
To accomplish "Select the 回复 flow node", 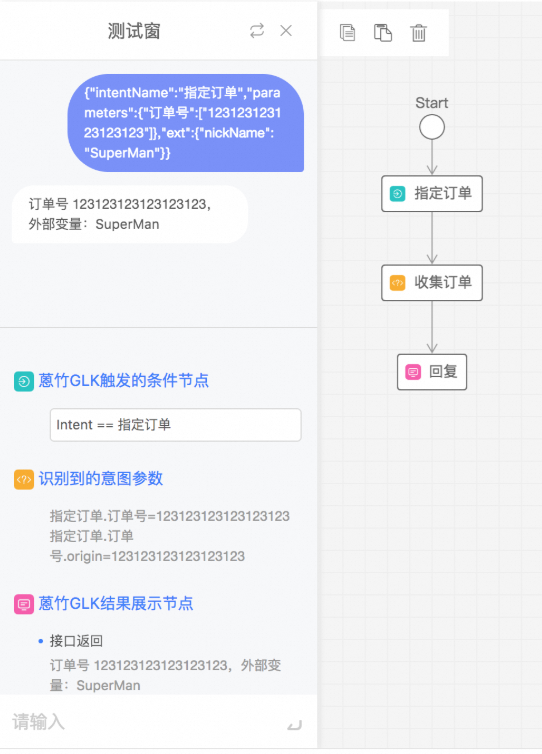I will [432, 372].
